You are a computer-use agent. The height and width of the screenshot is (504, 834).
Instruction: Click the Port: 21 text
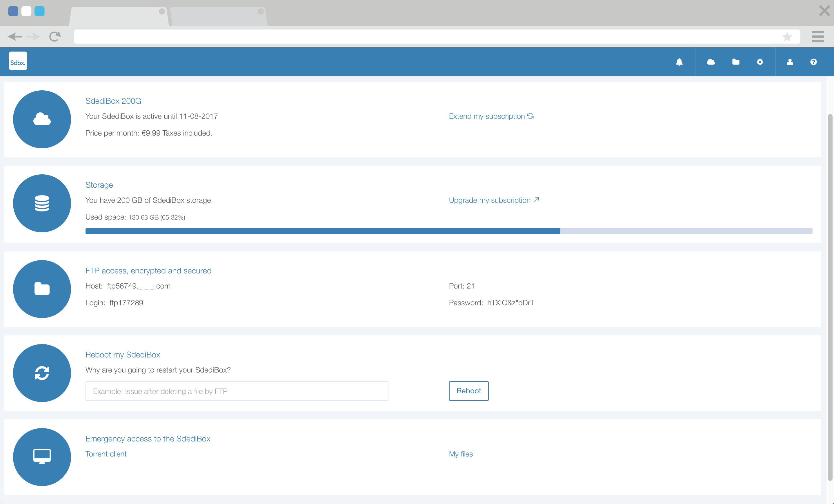tap(461, 286)
